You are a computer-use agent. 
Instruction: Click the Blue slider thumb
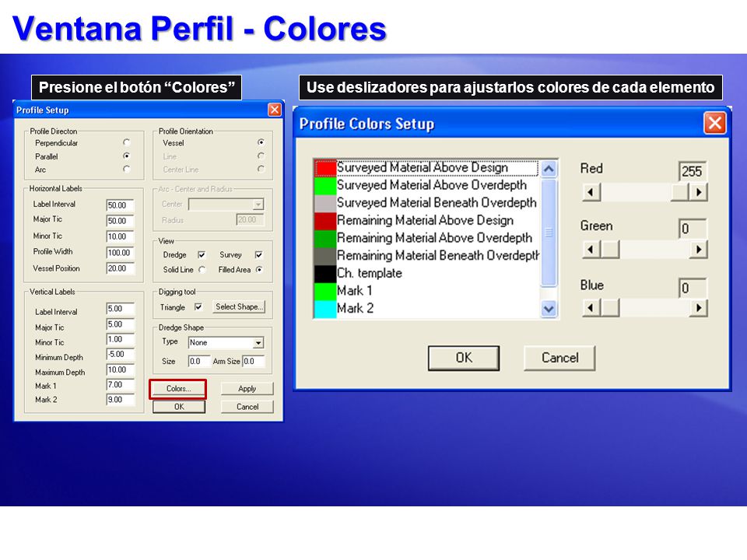tap(610, 308)
